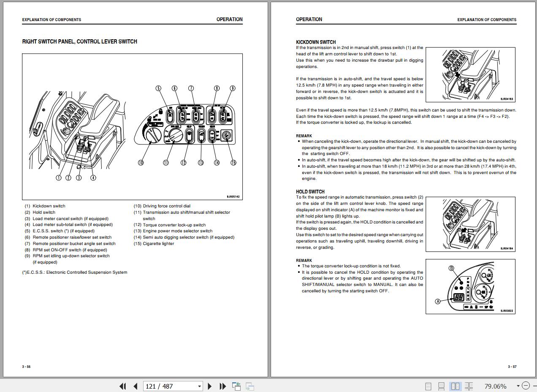
Task: Click the go to next view icon
Action: pyautogui.click(x=250, y=386)
